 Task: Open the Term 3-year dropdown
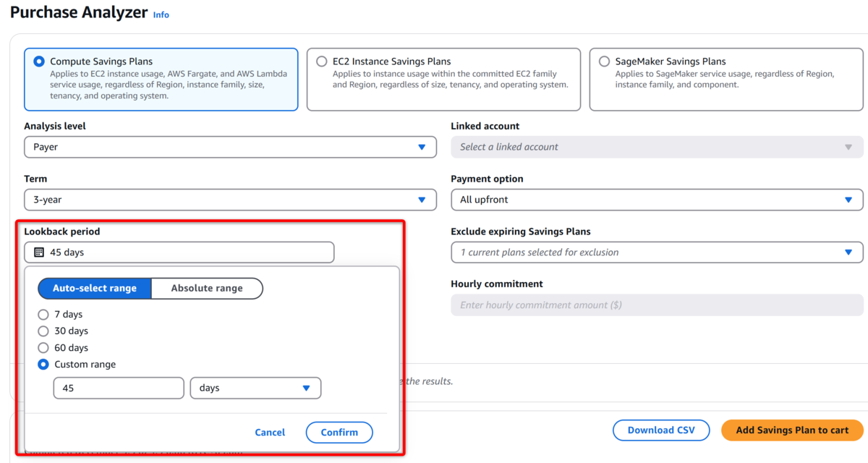tap(230, 200)
